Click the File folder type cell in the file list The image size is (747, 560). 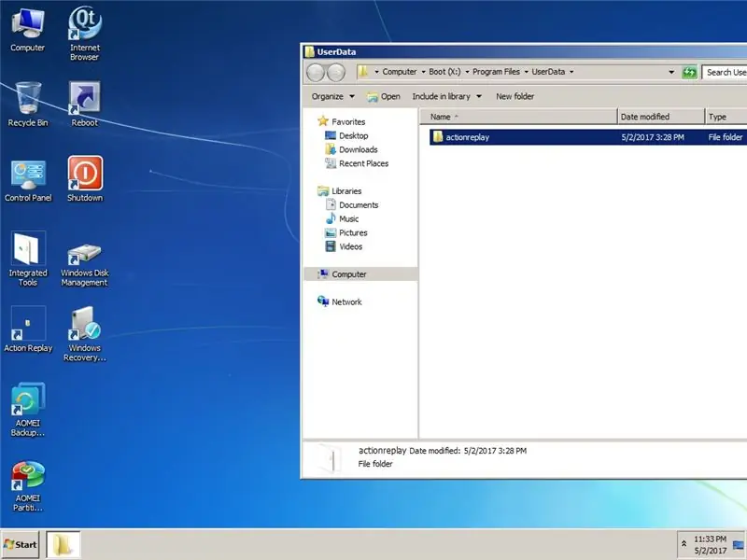point(726,137)
